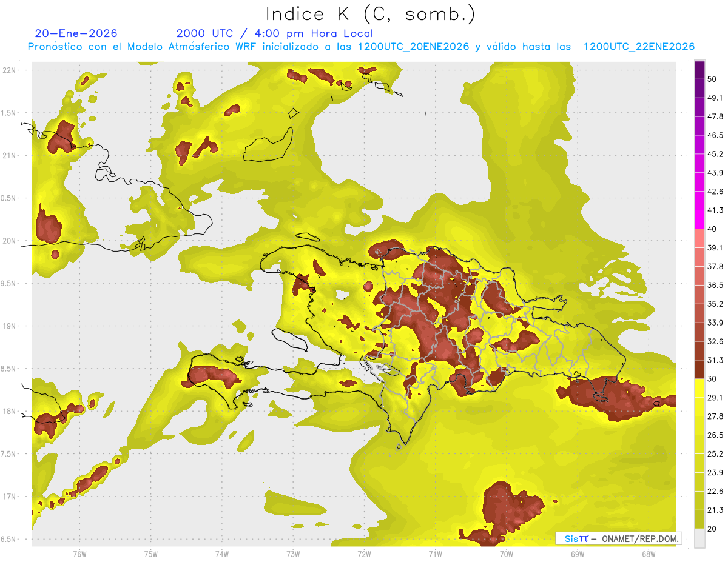Click the "19N" latitude label
This screenshot has width=728, height=562.
(x=9, y=326)
